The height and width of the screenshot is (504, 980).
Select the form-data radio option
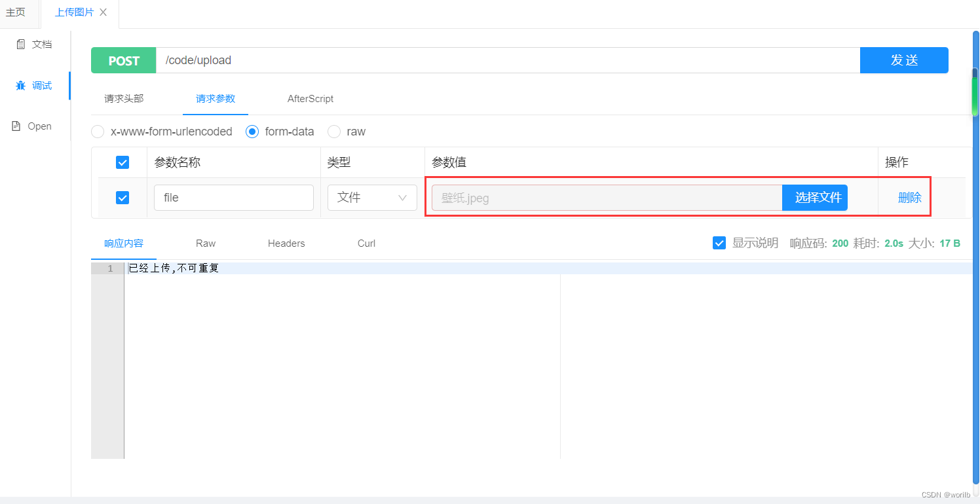click(x=252, y=132)
